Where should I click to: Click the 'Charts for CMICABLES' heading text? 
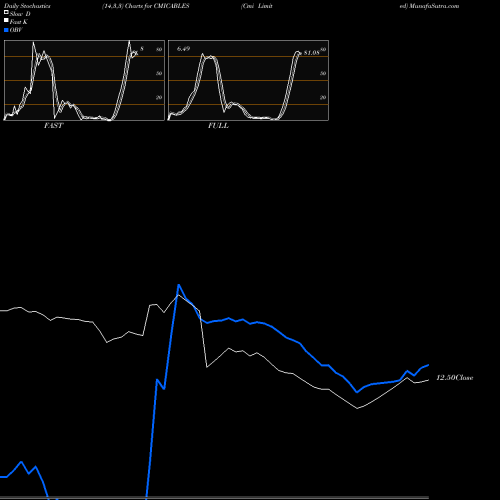tap(157, 6)
